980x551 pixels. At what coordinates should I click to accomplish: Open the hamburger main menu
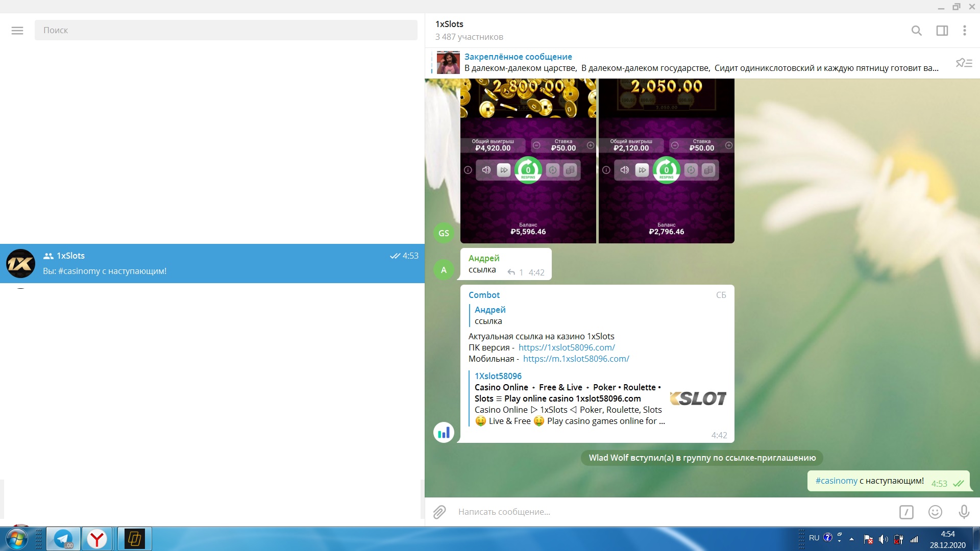17,31
